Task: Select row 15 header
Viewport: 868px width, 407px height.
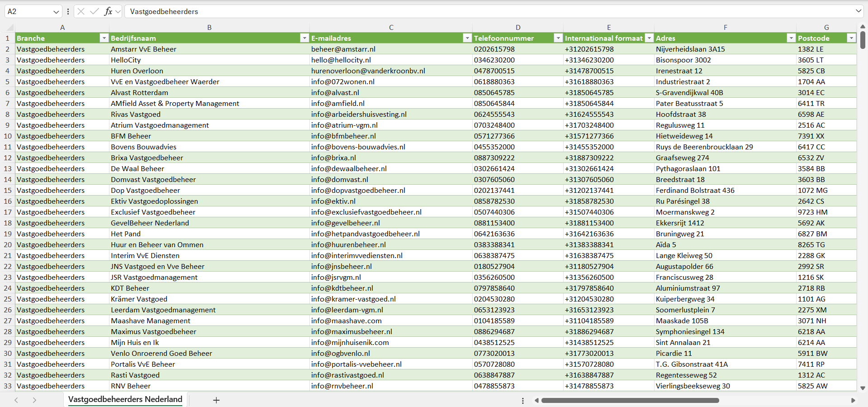Action: tap(8, 191)
